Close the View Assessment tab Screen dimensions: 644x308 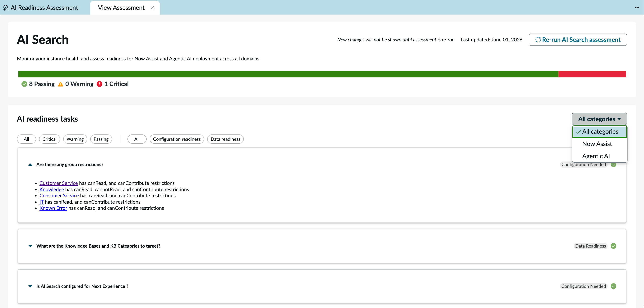[152, 8]
